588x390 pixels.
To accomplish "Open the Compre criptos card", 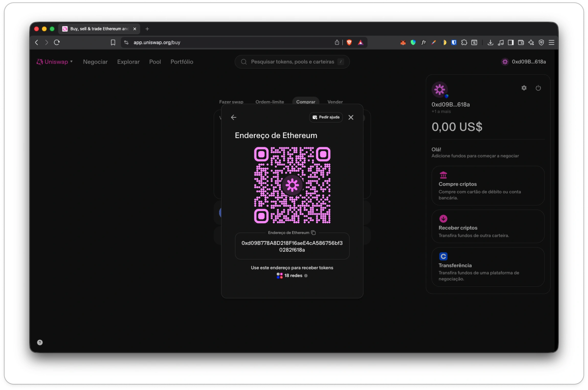I will 488,186.
